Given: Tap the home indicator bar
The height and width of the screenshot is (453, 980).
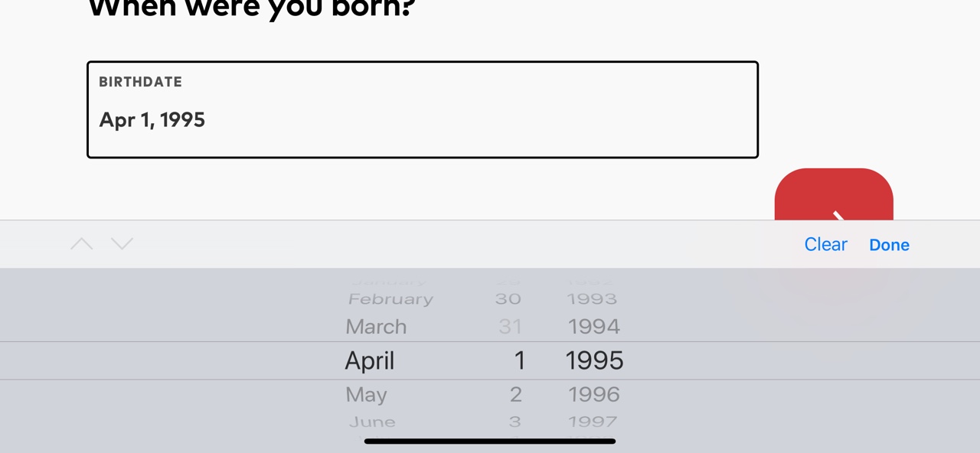Looking at the screenshot, I should pyautogui.click(x=490, y=442).
